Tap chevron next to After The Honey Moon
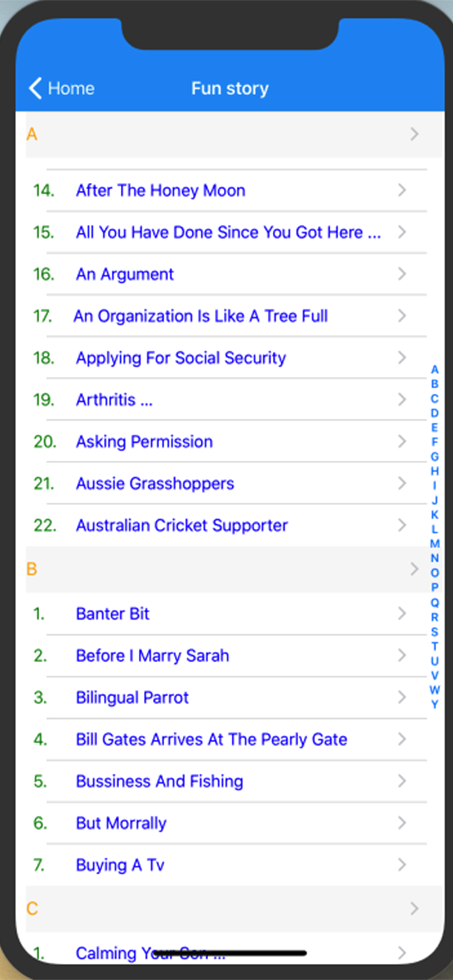 coord(402,190)
